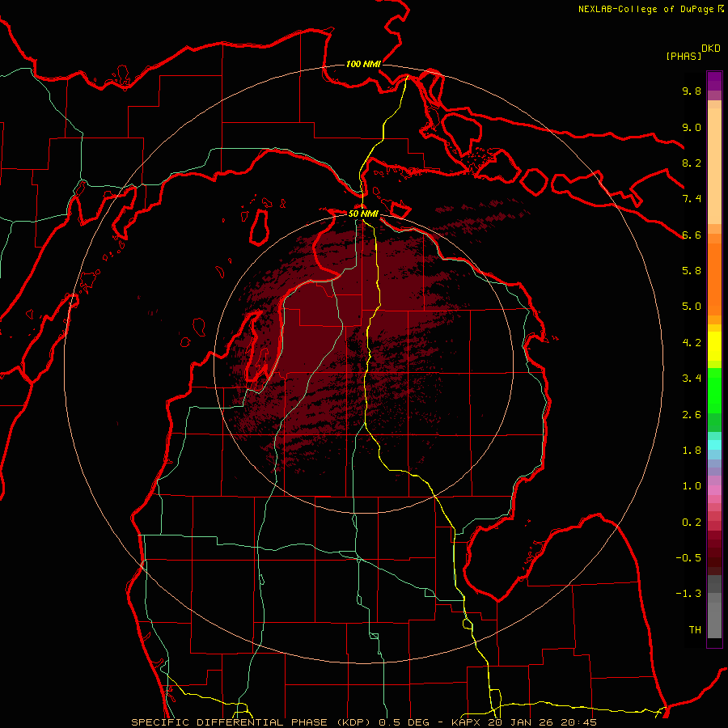Click the DKD legend header label
The image size is (728, 728).
(711, 49)
